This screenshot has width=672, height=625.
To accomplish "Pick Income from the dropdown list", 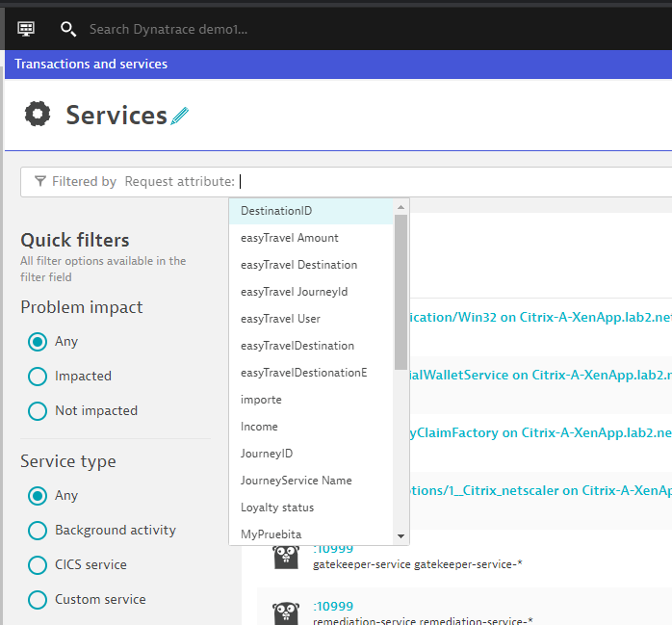I will click(311, 427).
